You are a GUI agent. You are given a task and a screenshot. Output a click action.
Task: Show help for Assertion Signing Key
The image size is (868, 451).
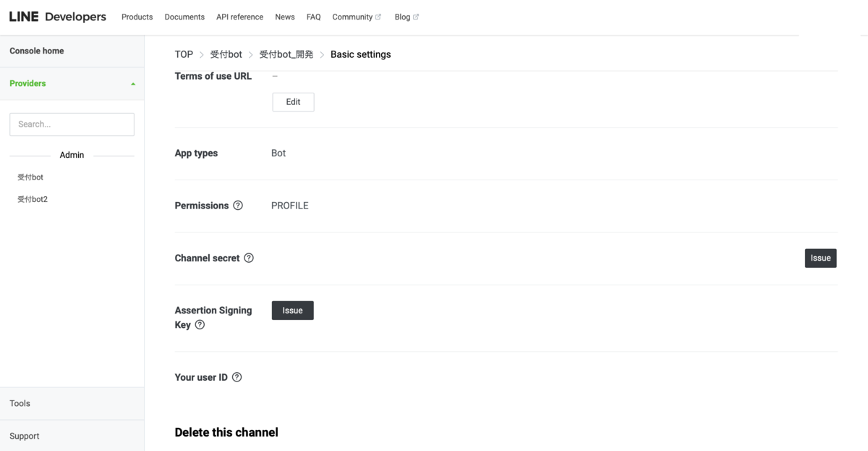tap(200, 325)
